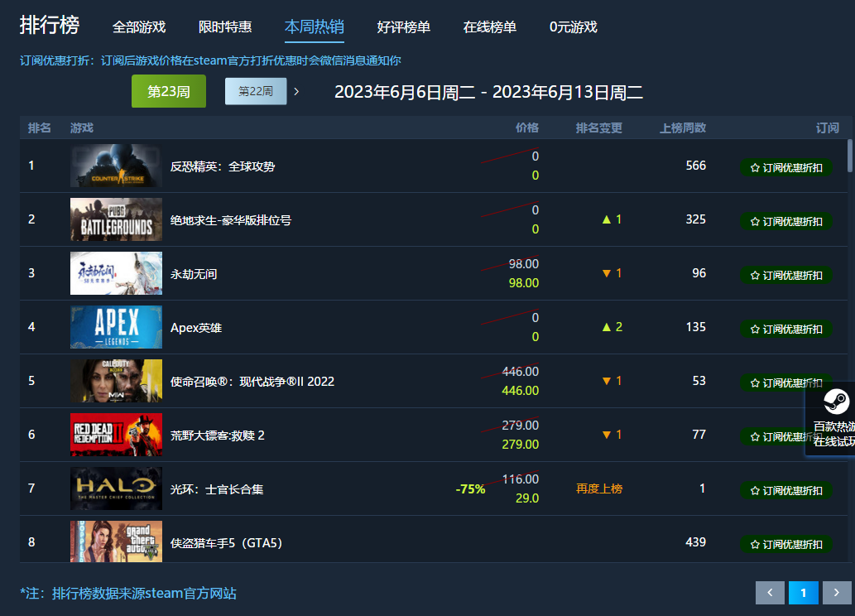This screenshot has height=616, width=855.
Task: Click the 再度上榜 label in Halo row
Action: coord(598,488)
